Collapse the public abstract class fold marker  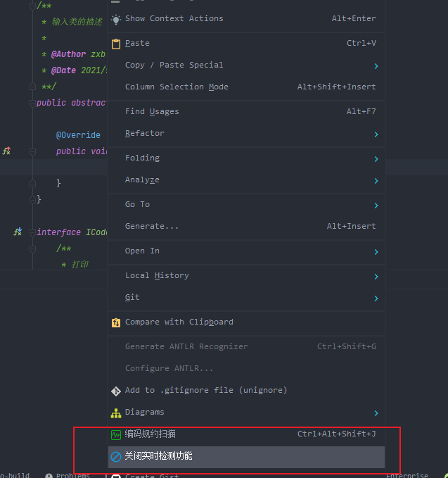click(32, 103)
